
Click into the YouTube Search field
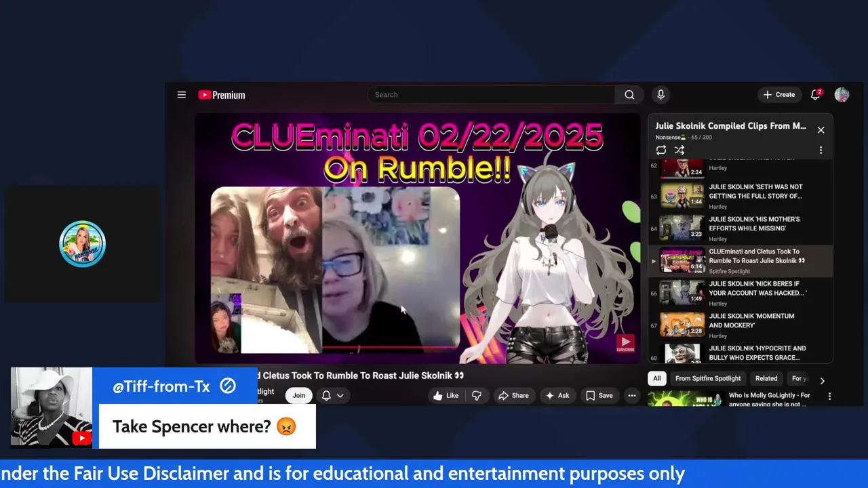click(x=492, y=95)
